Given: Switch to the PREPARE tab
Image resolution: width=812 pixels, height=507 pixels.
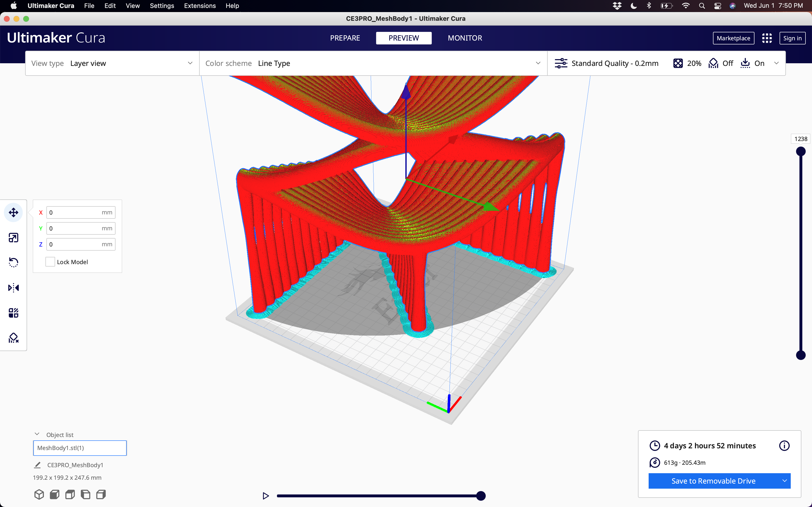Looking at the screenshot, I should (345, 38).
